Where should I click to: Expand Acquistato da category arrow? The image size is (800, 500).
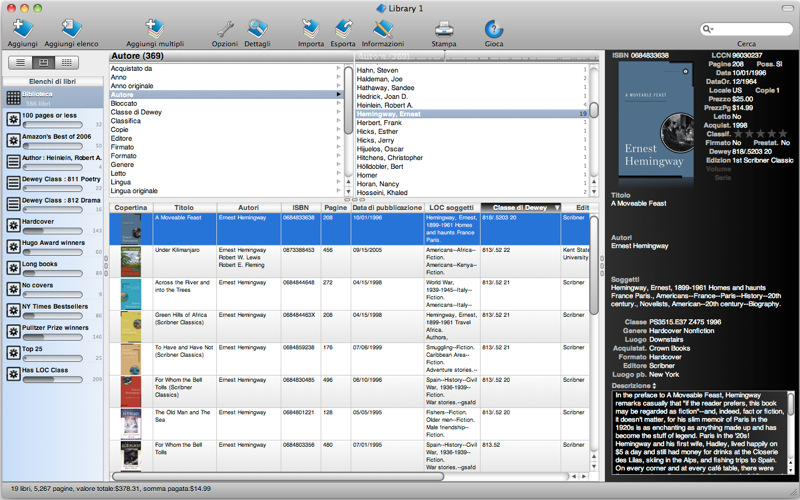click(338, 68)
